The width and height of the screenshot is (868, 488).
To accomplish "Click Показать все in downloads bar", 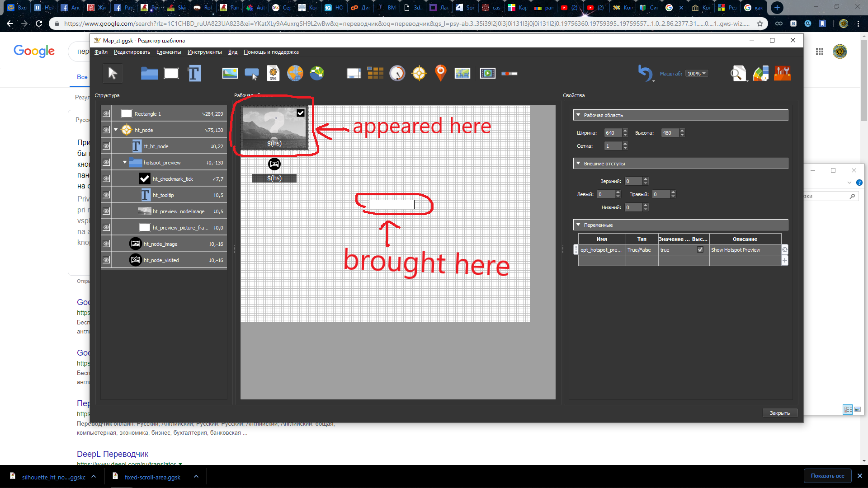I will pyautogui.click(x=827, y=476).
